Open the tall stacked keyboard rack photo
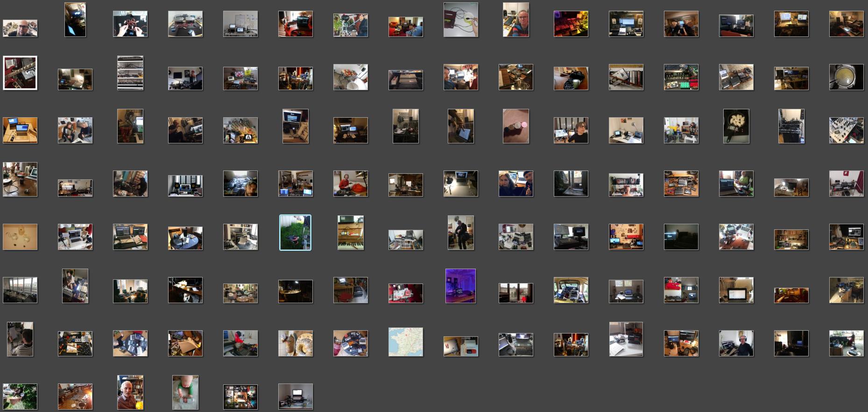The image size is (868, 412). pos(130,73)
